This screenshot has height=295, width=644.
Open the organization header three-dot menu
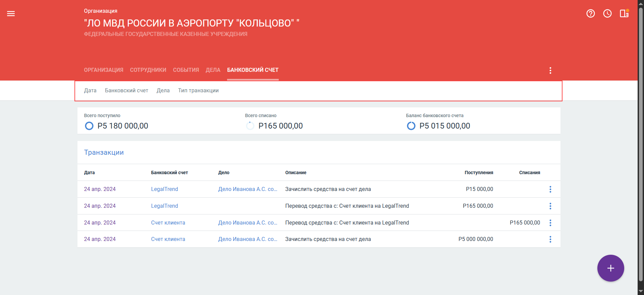point(550,70)
